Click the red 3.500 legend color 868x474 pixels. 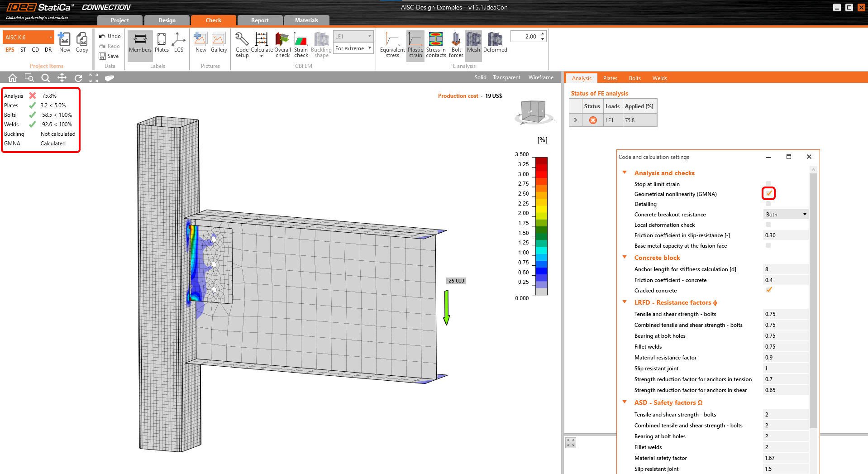point(541,160)
